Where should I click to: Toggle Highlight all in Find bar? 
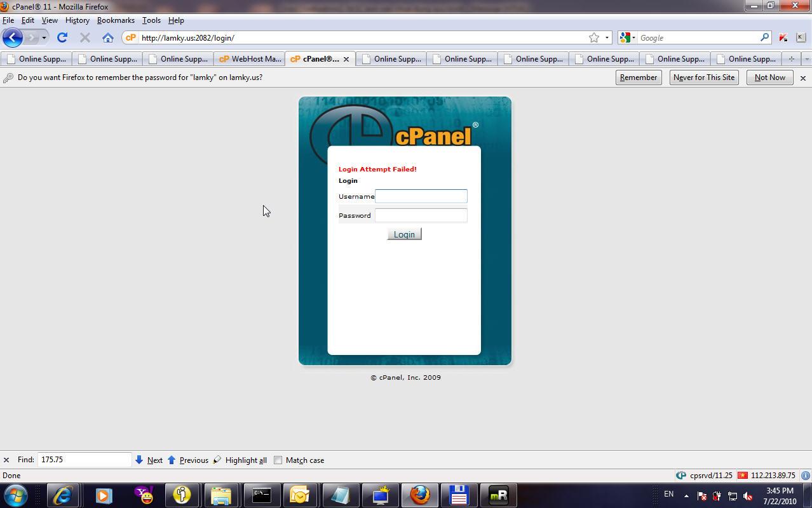240,460
